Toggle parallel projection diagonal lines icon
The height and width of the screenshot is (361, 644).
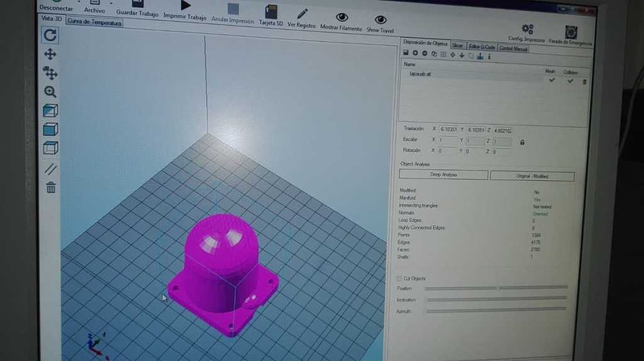51,169
